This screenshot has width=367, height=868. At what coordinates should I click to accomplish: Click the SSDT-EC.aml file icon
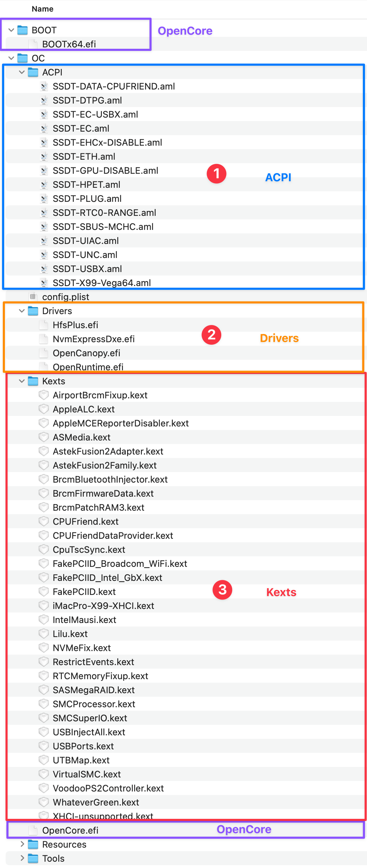pyautogui.click(x=44, y=128)
